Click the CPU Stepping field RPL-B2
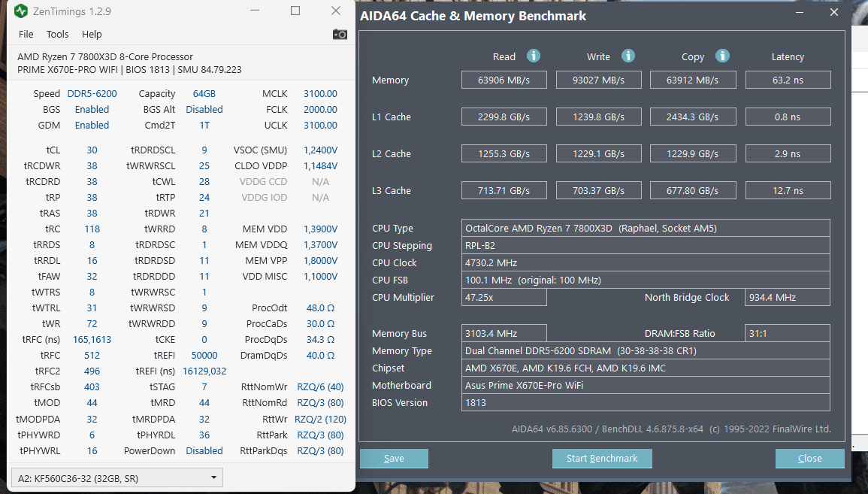The width and height of the screenshot is (868, 494). click(646, 245)
